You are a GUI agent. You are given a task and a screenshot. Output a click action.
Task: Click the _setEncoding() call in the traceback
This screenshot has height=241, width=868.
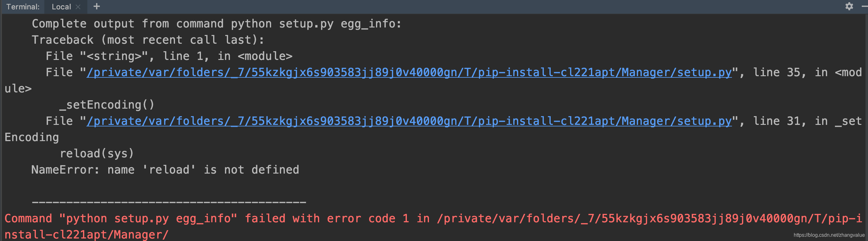pyautogui.click(x=107, y=105)
